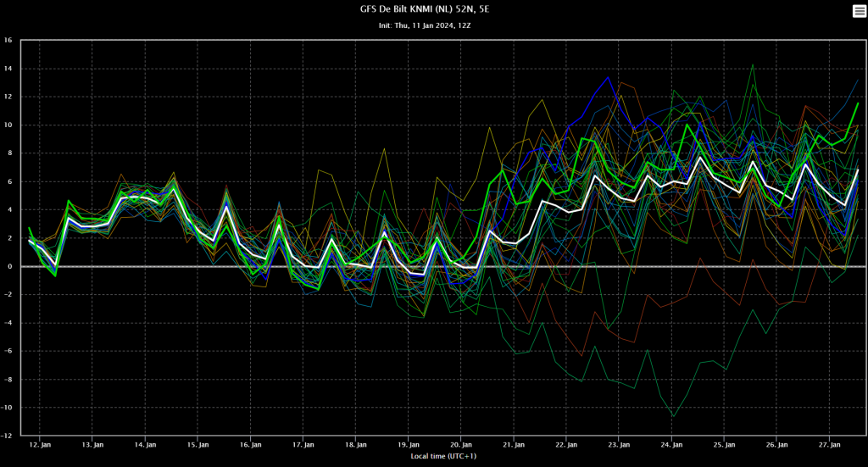Click the lowest green trough near 24 Jan
The height and width of the screenshot is (467, 868).
pyautogui.click(x=674, y=416)
